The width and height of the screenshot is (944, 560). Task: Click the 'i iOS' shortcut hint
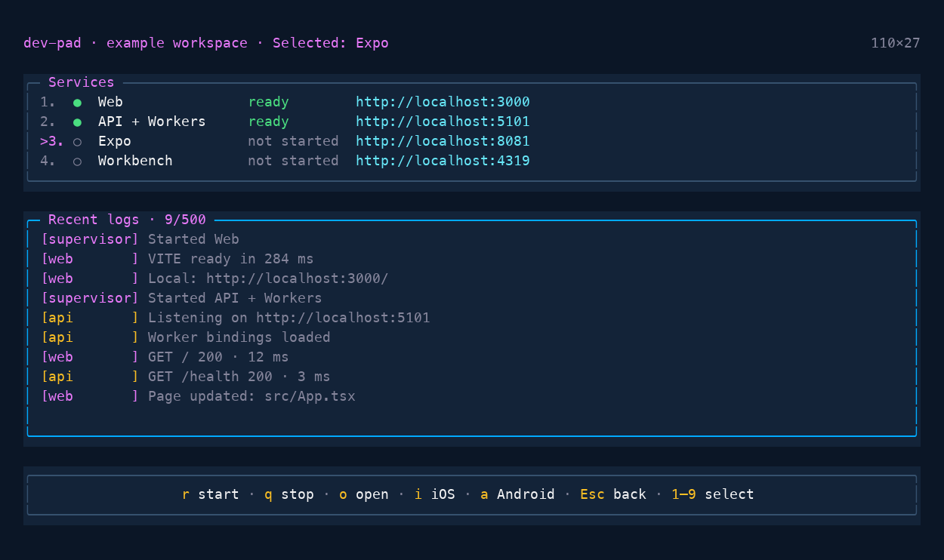tap(435, 494)
